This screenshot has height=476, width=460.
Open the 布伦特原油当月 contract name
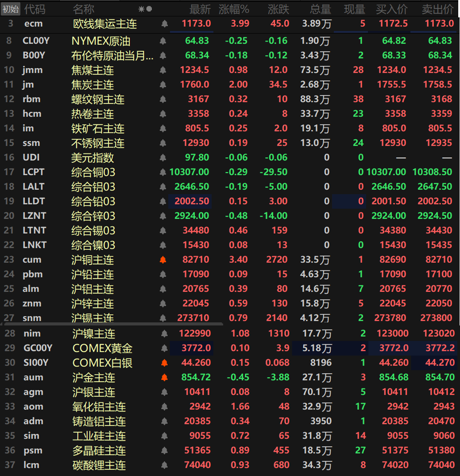pos(112,55)
